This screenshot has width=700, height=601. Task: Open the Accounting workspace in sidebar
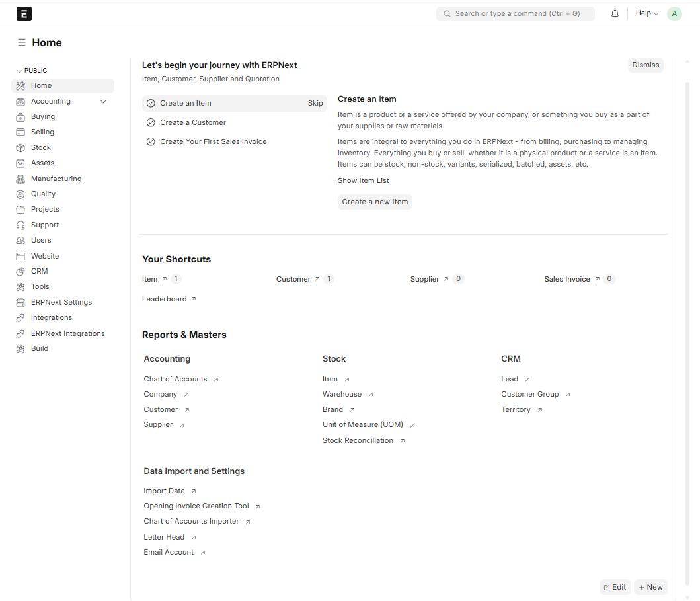point(63,102)
